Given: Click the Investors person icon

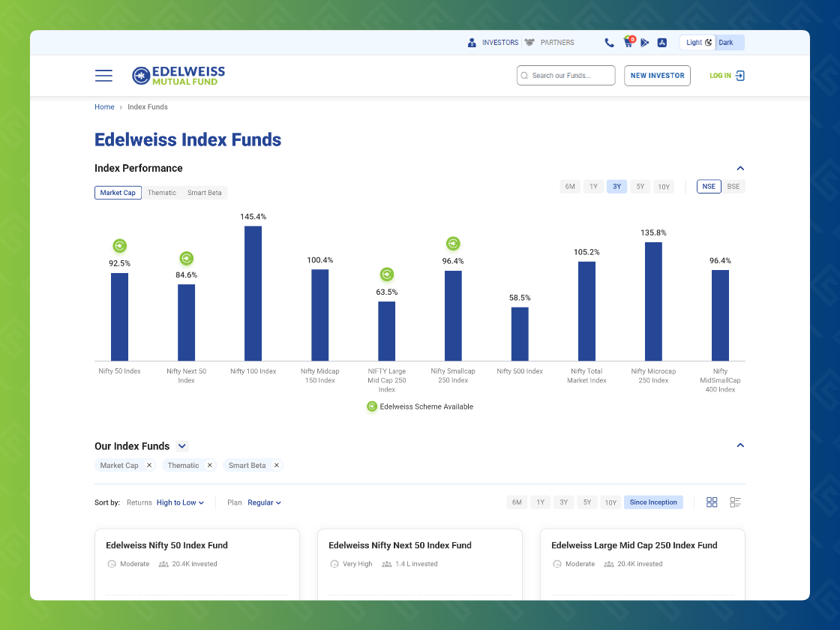Looking at the screenshot, I should point(472,43).
